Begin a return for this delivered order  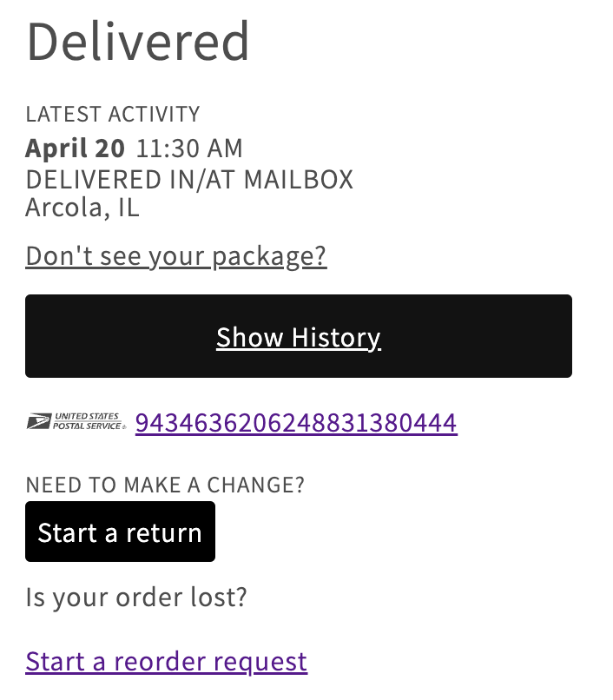[120, 532]
